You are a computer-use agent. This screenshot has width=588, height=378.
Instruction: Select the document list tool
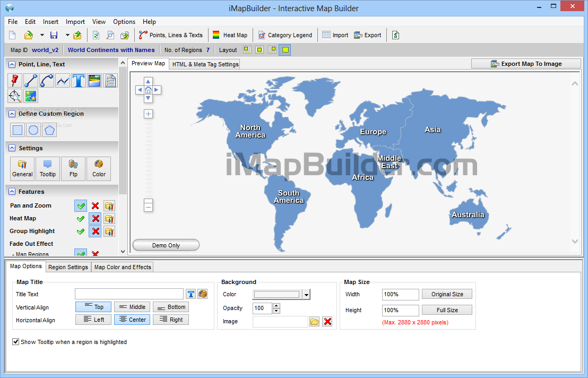pos(110,80)
